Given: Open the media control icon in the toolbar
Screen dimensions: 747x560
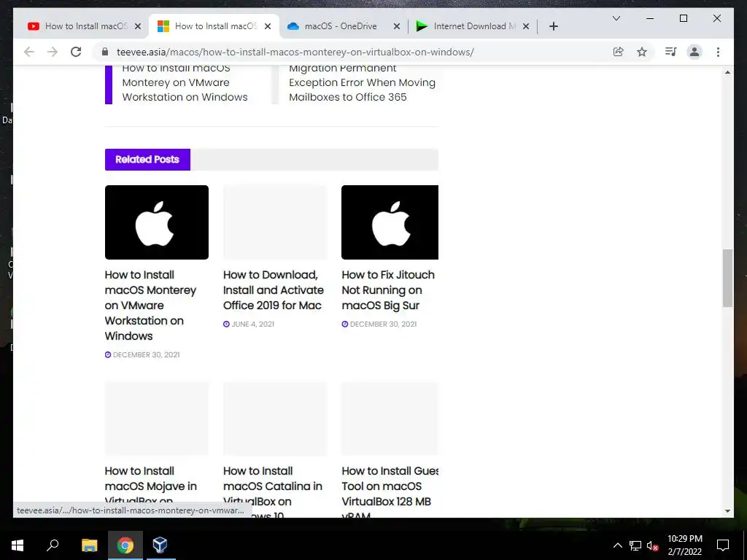Looking at the screenshot, I should tap(671, 52).
